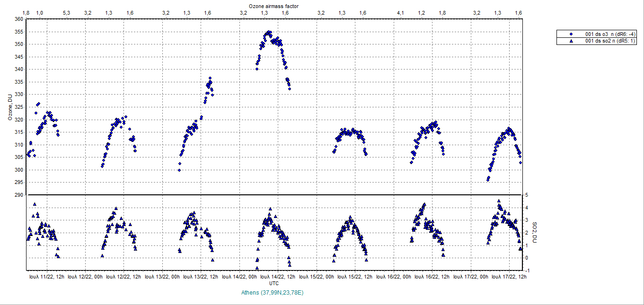Click the 'Ozone airmass factor' top axis title
Image resolution: width=644 pixels, height=305 pixels.
click(273, 5)
